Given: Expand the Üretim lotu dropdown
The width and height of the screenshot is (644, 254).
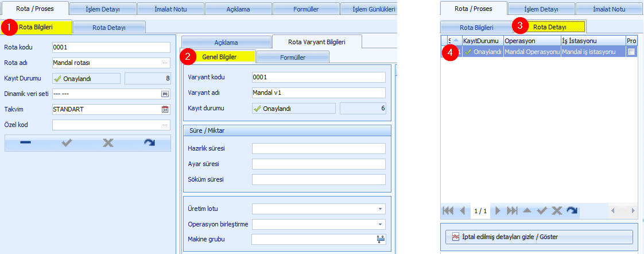Looking at the screenshot, I should (x=380, y=209).
